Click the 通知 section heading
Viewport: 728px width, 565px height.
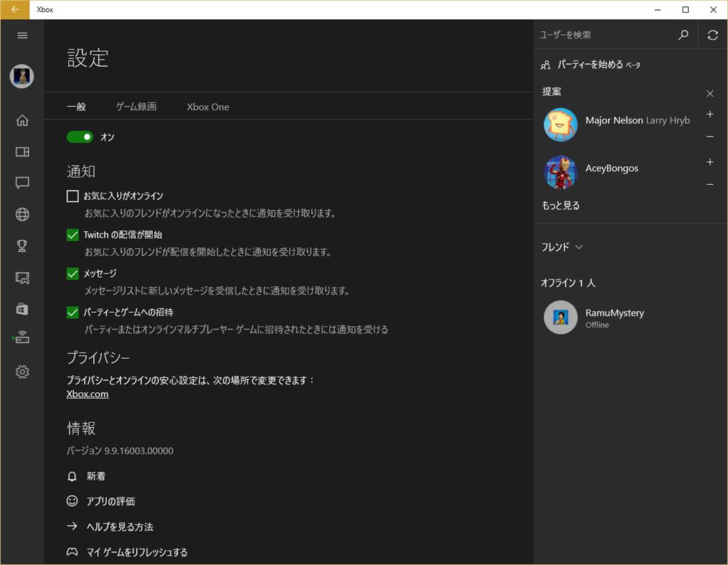coord(81,171)
